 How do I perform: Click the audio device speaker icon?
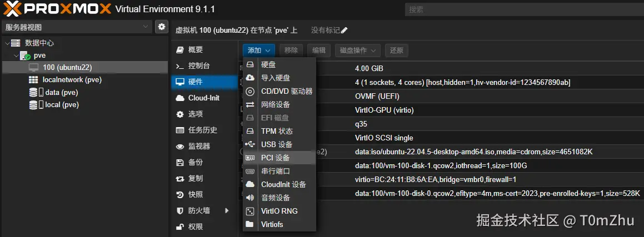pyautogui.click(x=250, y=198)
